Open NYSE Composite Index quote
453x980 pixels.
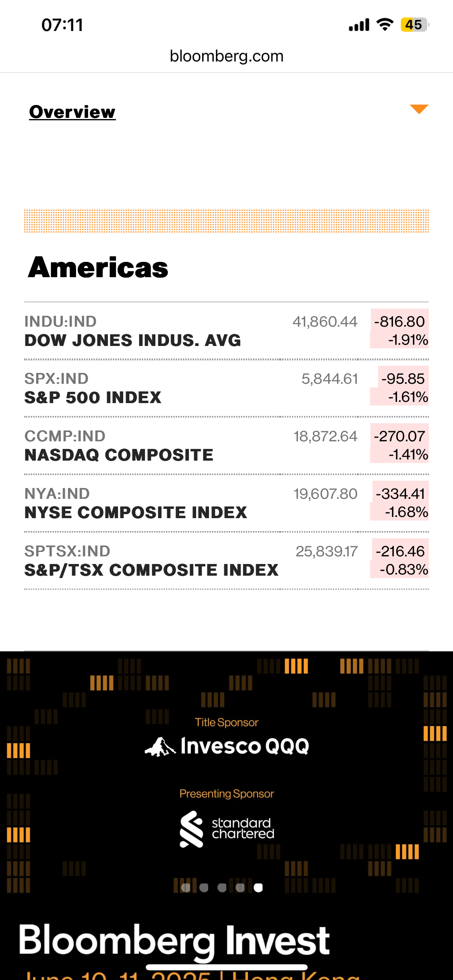click(136, 513)
